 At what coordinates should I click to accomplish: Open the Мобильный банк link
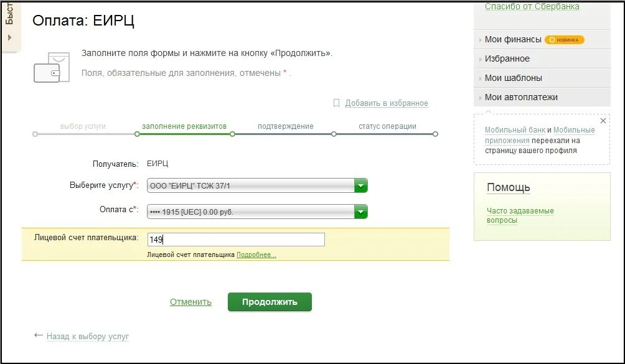515,130
